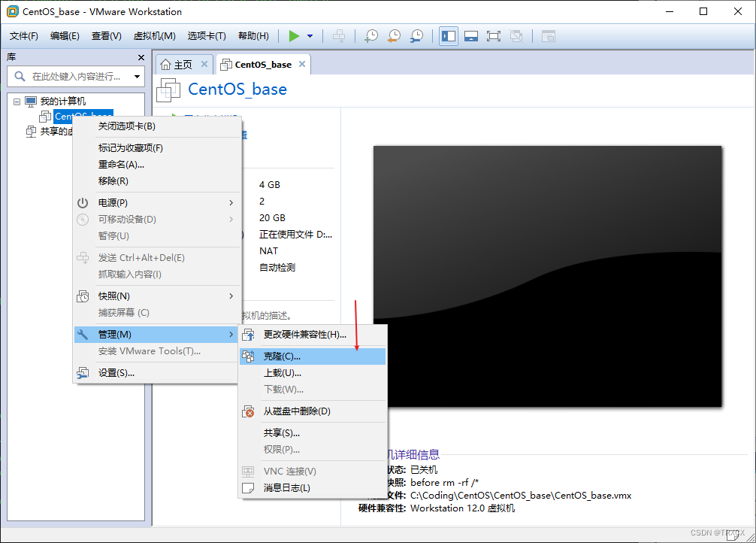Click the 4 GB memory value
This screenshot has height=543, width=756.
point(270,185)
